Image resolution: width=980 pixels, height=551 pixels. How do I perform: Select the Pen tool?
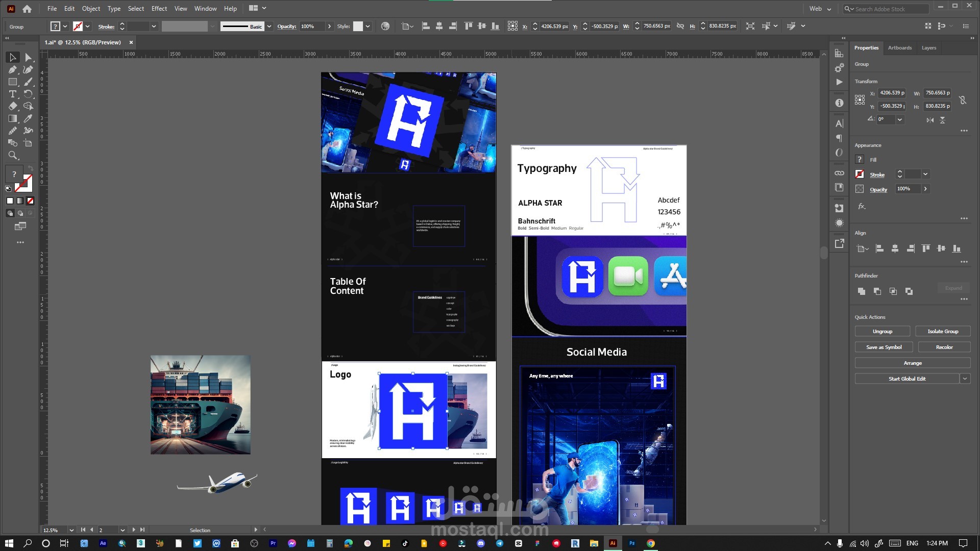[13, 70]
